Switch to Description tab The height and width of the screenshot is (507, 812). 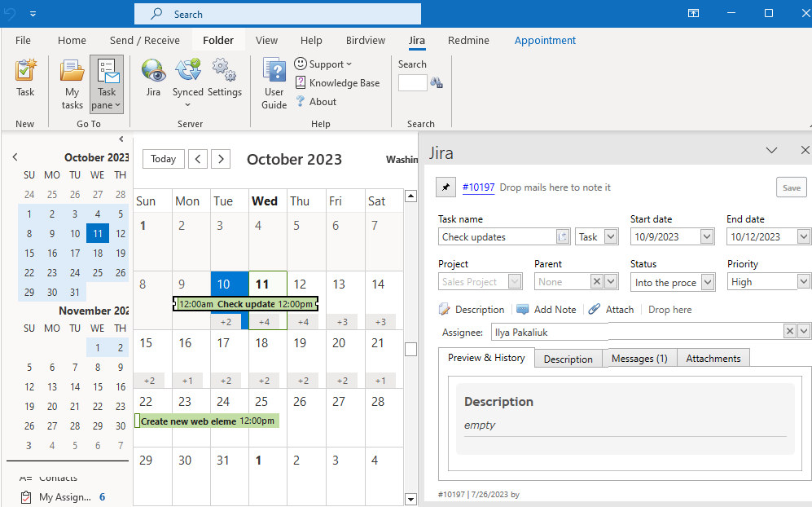568,359
